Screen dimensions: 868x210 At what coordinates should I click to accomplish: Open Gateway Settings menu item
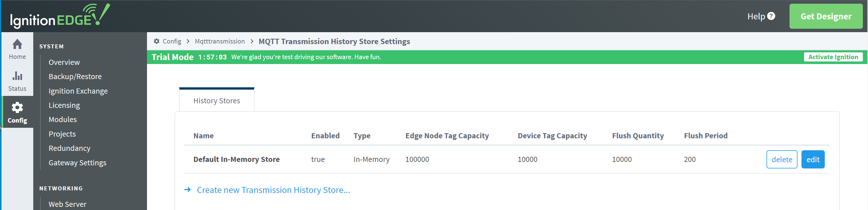pyautogui.click(x=78, y=163)
